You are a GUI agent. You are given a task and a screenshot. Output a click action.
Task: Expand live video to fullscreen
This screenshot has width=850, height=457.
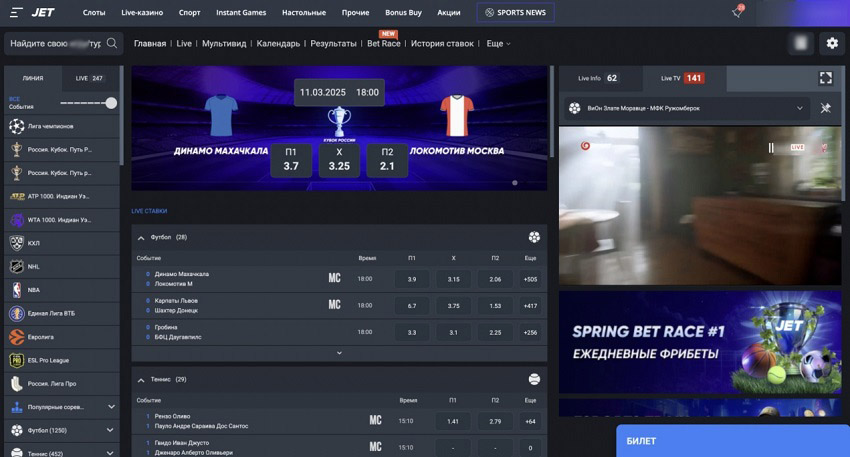(826, 78)
